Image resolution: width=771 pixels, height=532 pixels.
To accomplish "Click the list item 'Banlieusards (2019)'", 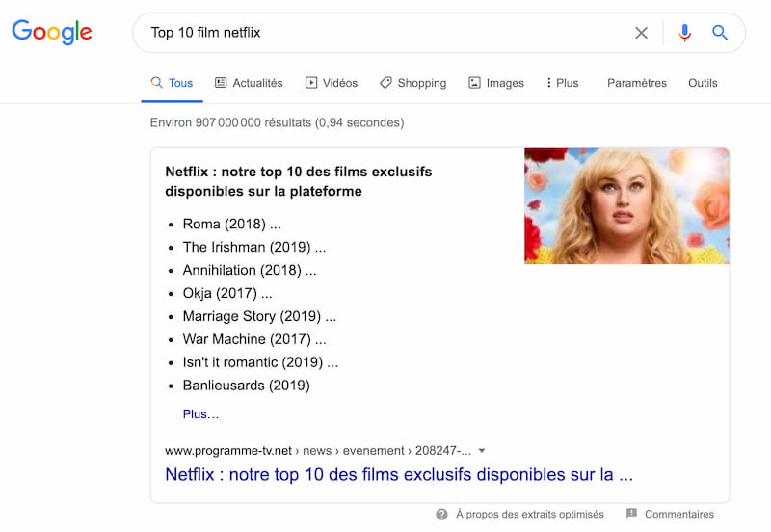I will (x=247, y=386).
